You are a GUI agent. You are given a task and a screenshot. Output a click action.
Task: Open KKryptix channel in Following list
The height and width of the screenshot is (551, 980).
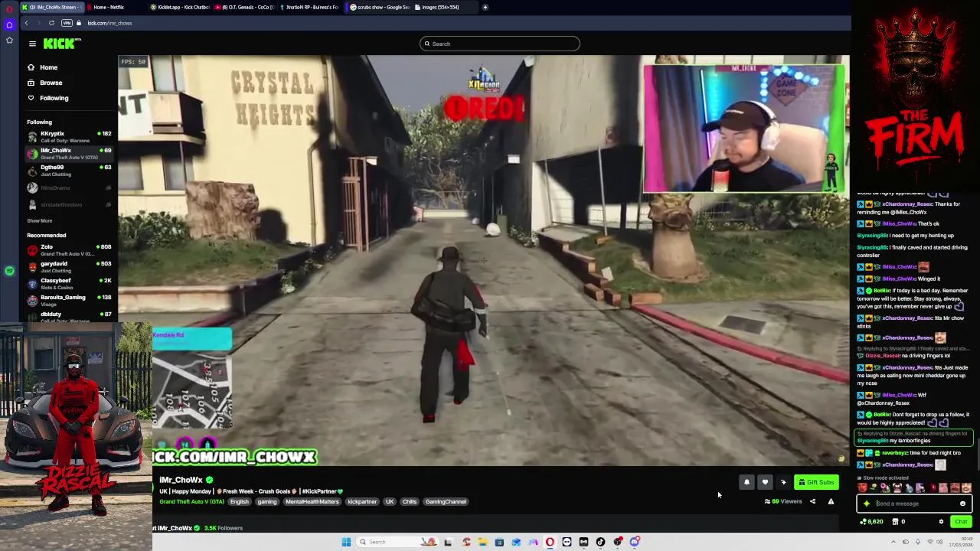click(x=69, y=136)
